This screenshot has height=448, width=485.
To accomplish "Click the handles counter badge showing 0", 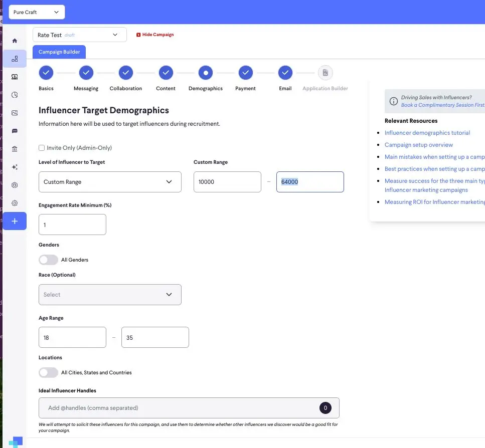I will tap(325, 408).
